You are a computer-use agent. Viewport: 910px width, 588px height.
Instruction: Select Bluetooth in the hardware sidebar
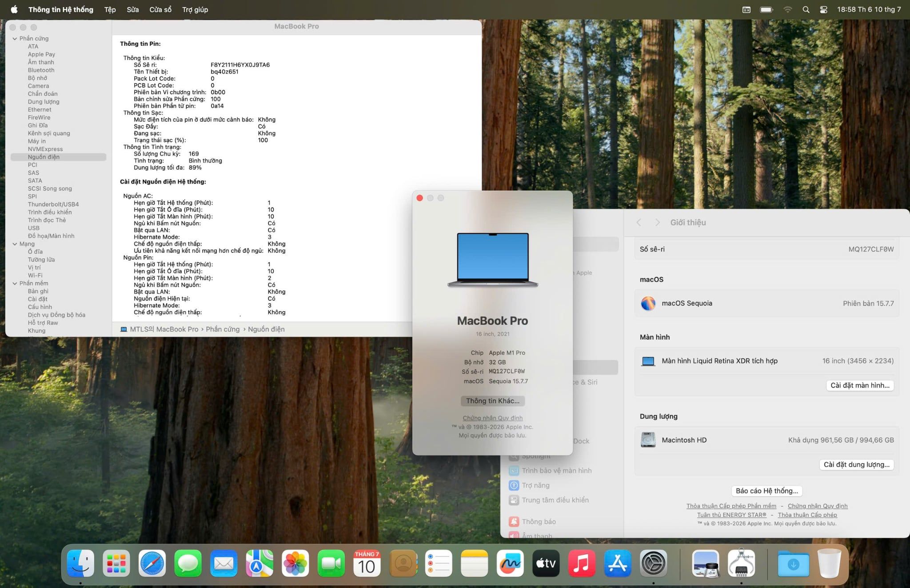point(41,70)
